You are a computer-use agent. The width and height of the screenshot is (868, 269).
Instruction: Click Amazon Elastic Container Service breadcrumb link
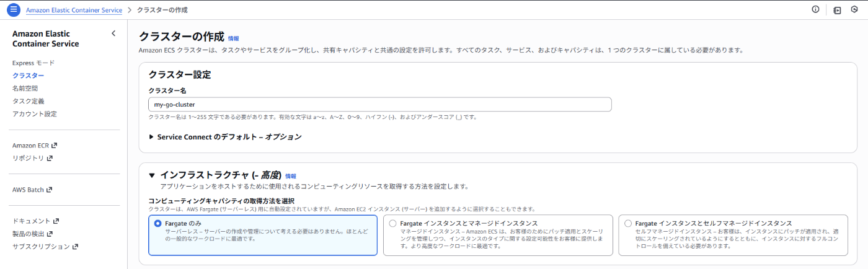pos(74,10)
